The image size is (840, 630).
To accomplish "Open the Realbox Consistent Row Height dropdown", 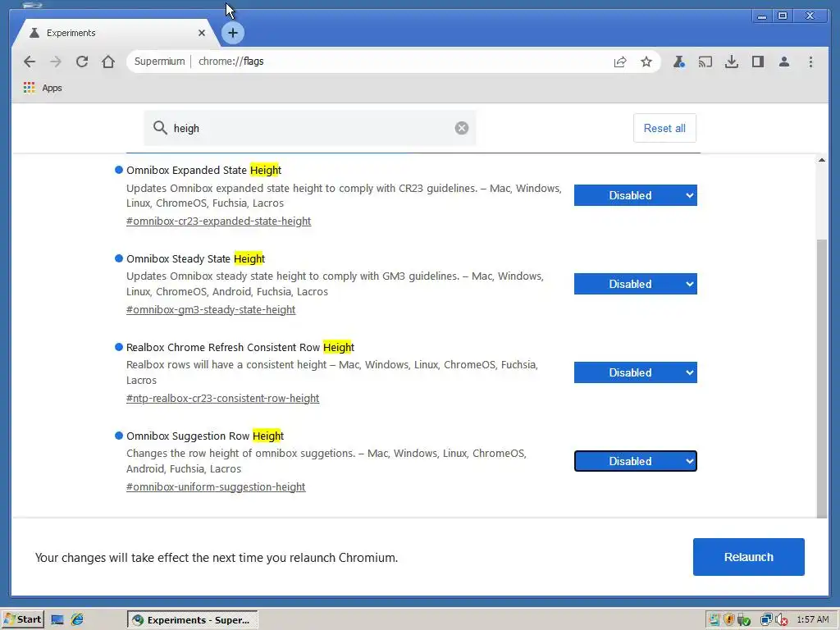I will coord(636,372).
